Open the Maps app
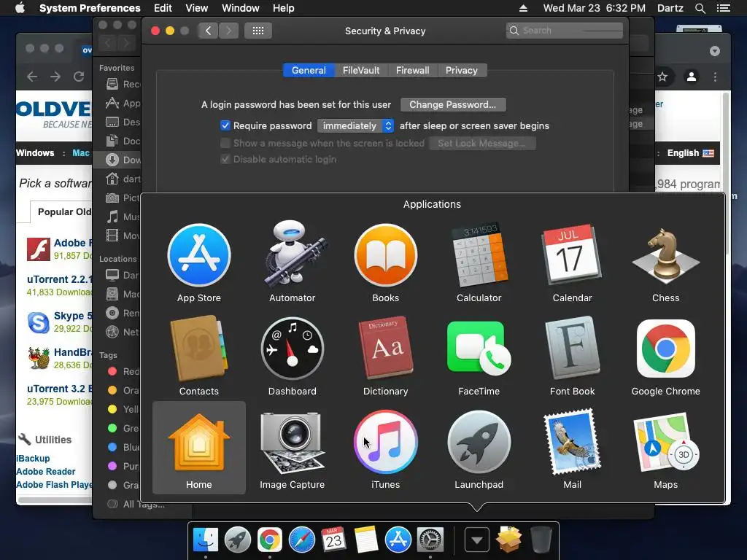The height and width of the screenshot is (560, 747). pyautogui.click(x=665, y=443)
